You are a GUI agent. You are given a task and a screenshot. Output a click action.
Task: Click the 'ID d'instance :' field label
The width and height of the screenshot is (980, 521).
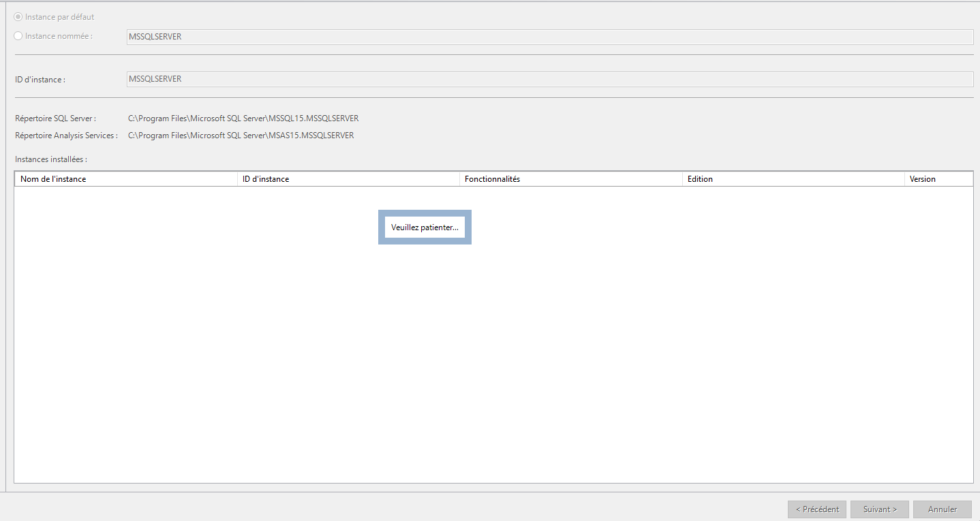(x=40, y=80)
